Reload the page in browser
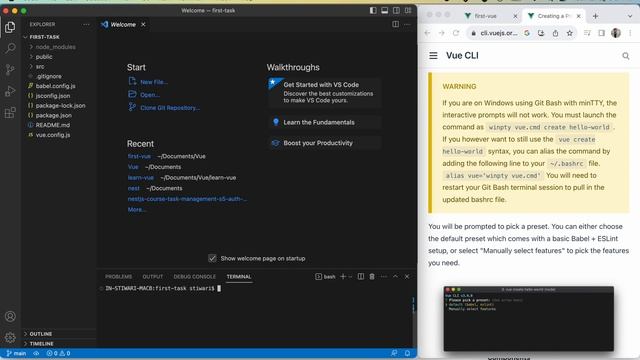Viewport: 640px width, 360px height. coord(456,33)
